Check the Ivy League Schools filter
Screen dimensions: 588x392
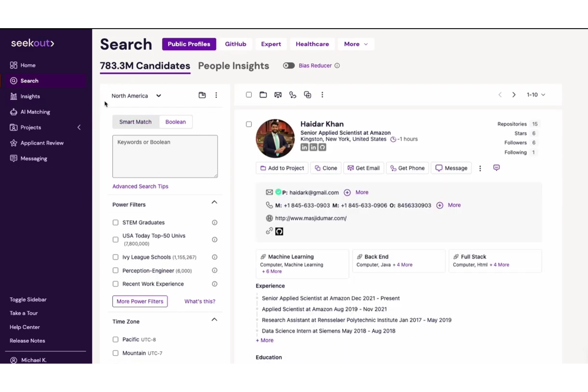click(115, 257)
